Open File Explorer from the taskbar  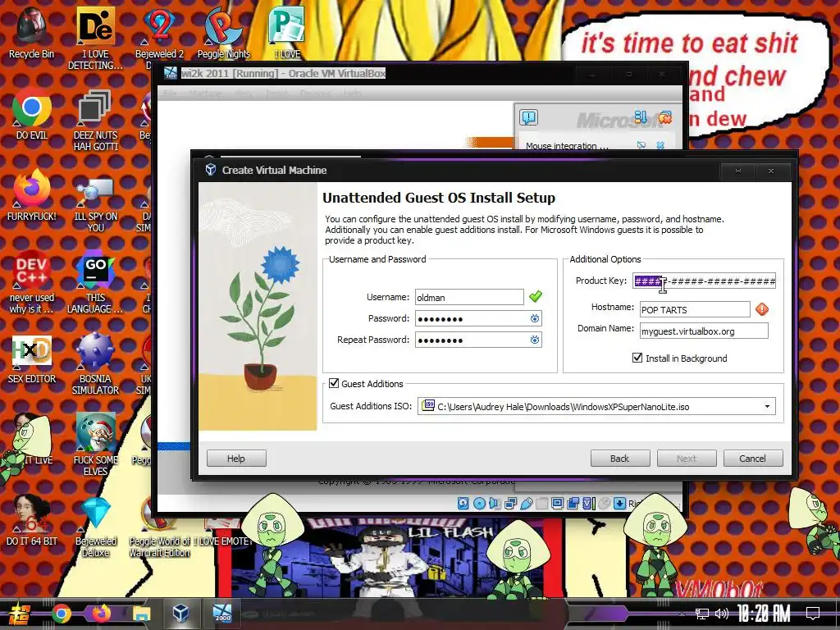pos(141,614)
